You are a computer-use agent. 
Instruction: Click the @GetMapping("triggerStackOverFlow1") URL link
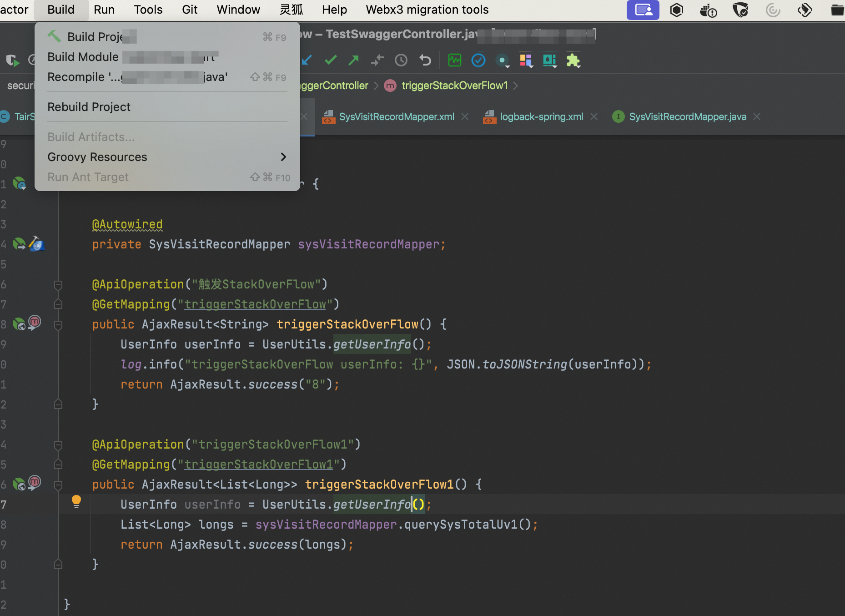click(259, 465)
